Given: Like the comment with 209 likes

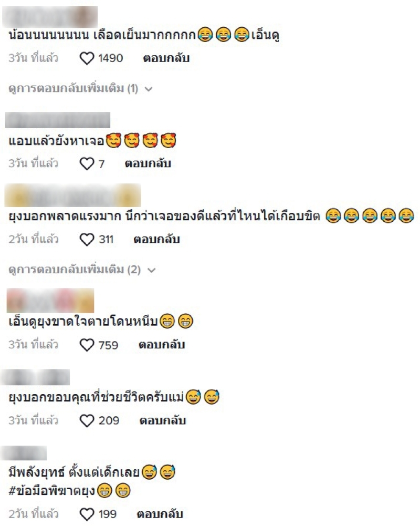Looking at the screenshot, I should click(87, 421).
